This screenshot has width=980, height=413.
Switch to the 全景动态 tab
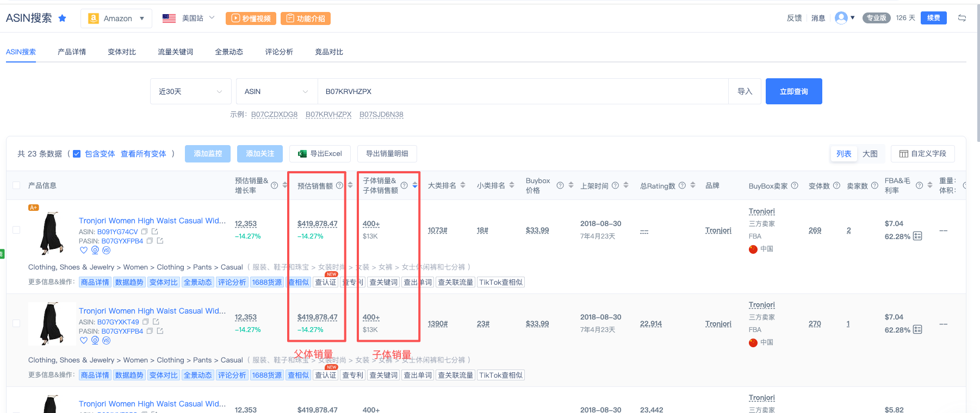(229, 52)
